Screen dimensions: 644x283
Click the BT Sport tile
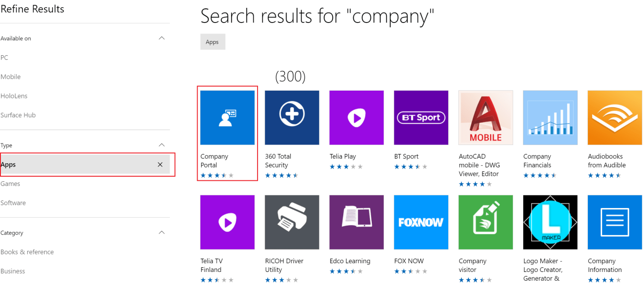pyautogui.click(x=421, y=117)
